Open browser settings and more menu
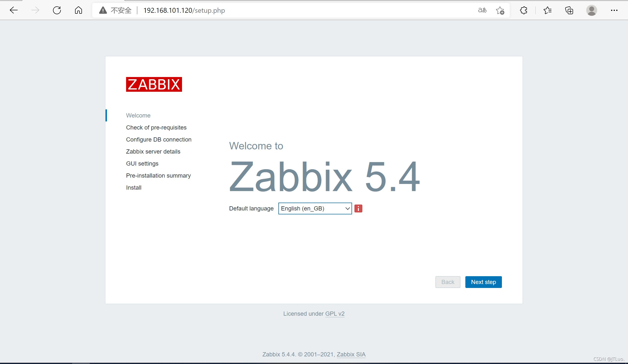 (x=614, y=10)
